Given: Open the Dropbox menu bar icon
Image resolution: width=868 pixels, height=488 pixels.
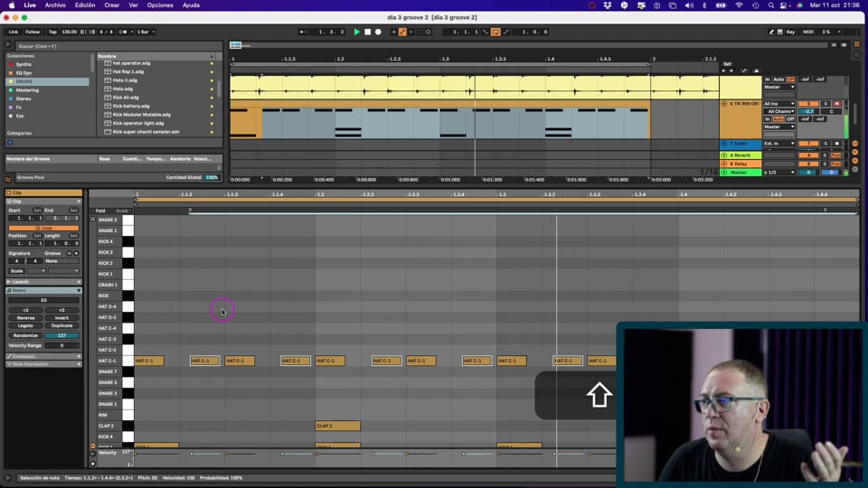Looking at the screenshot, I should coord(608,5).
